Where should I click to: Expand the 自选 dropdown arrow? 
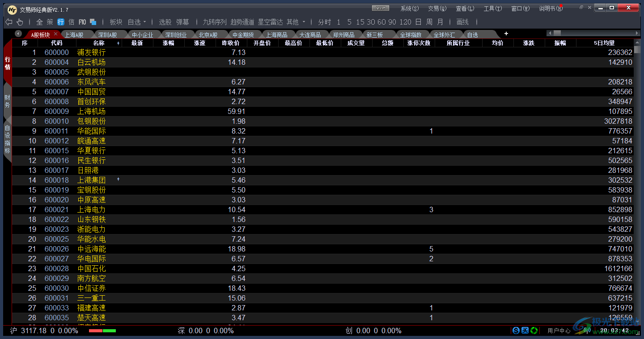pos(144,22)
